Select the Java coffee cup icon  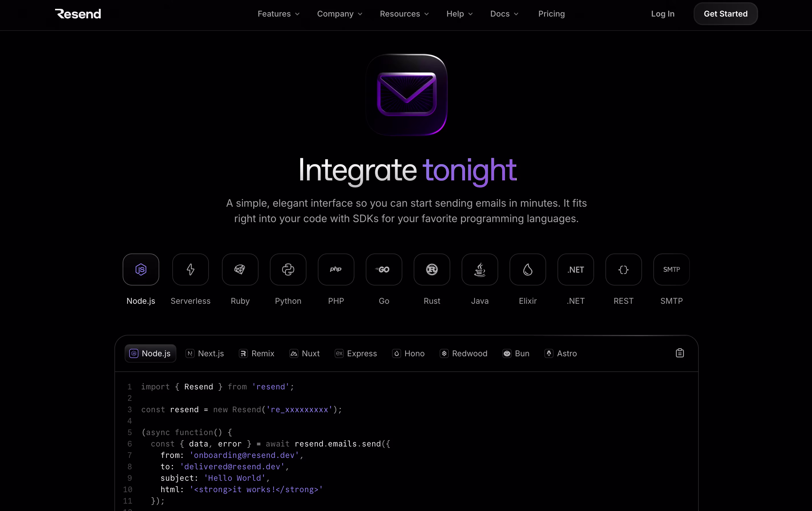pyautogui.click(x=480, y=269)
